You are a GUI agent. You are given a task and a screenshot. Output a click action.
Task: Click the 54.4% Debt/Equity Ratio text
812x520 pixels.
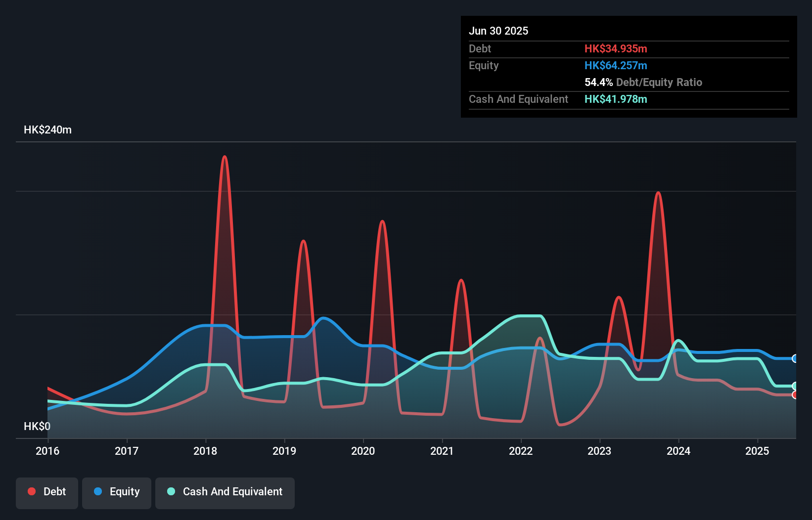pyautogui.click(x=643, y=82)
